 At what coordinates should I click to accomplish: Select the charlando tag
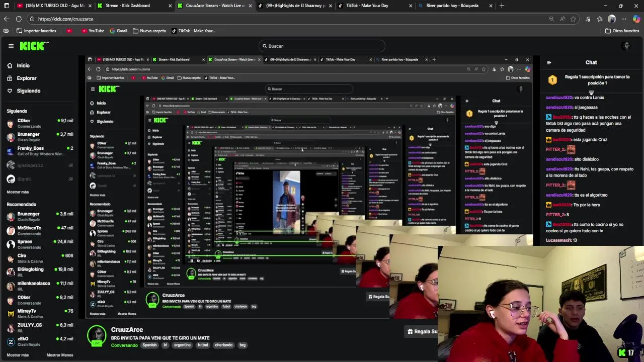[224, 345]
